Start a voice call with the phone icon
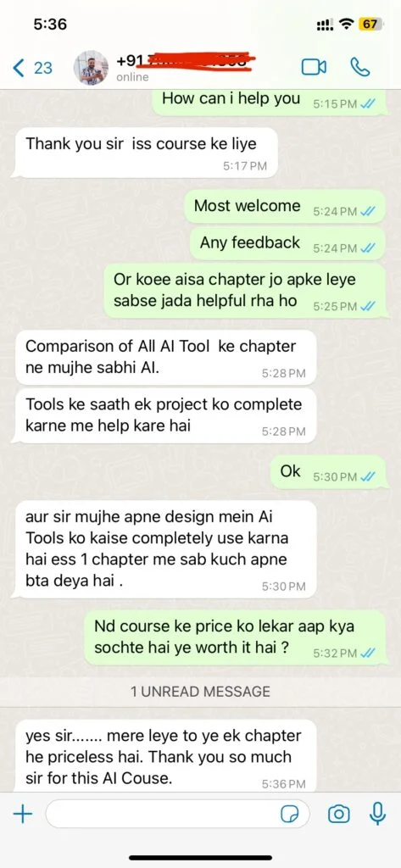Screen dimensions: 401x868 [x=360, y=67]
